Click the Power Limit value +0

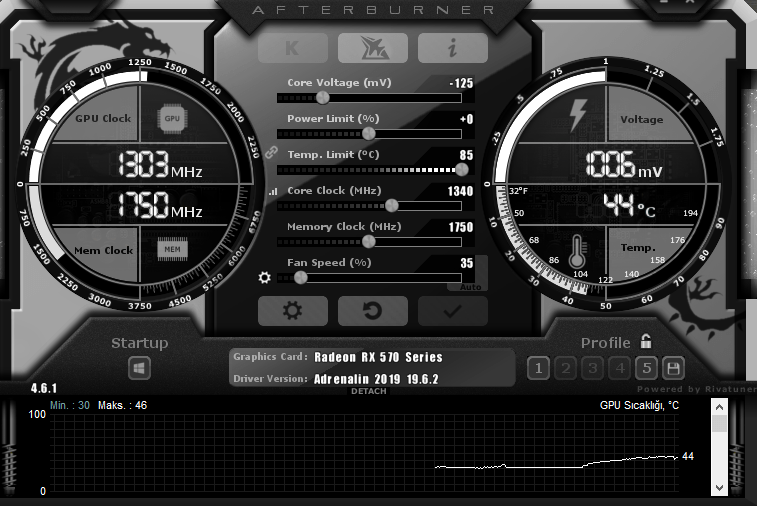point(466,119)
